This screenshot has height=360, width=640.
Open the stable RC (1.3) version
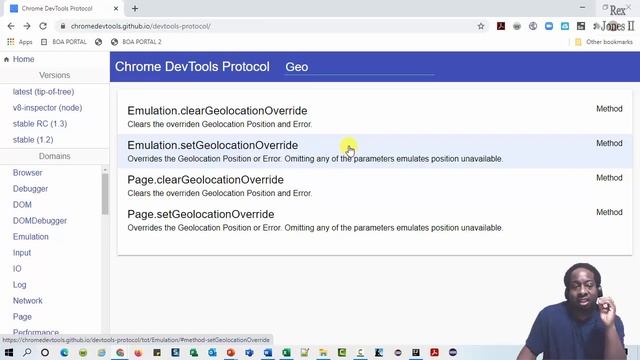click(x=40, y=124)
